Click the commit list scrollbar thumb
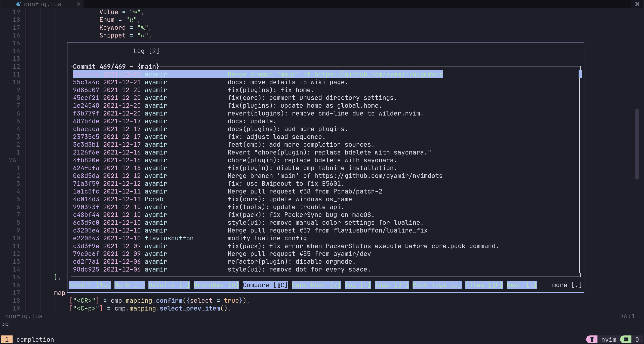Screen dimensions: 644x344 click(580, 74)
